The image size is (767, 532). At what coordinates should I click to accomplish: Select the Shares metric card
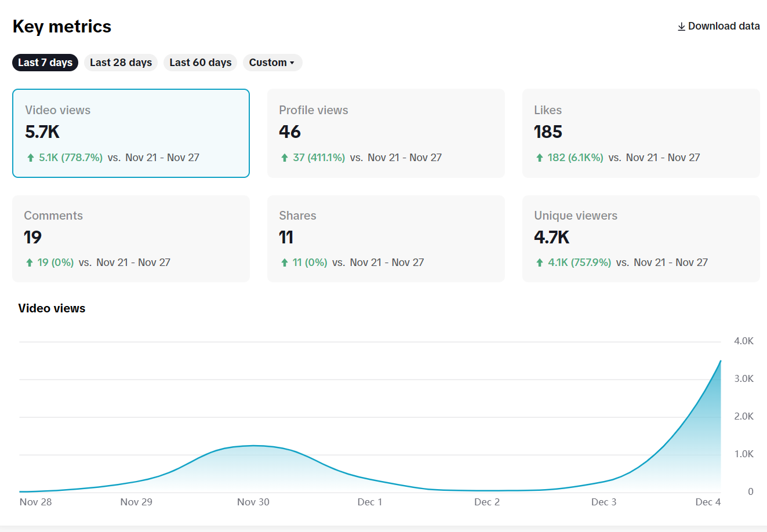coord(386,239)
